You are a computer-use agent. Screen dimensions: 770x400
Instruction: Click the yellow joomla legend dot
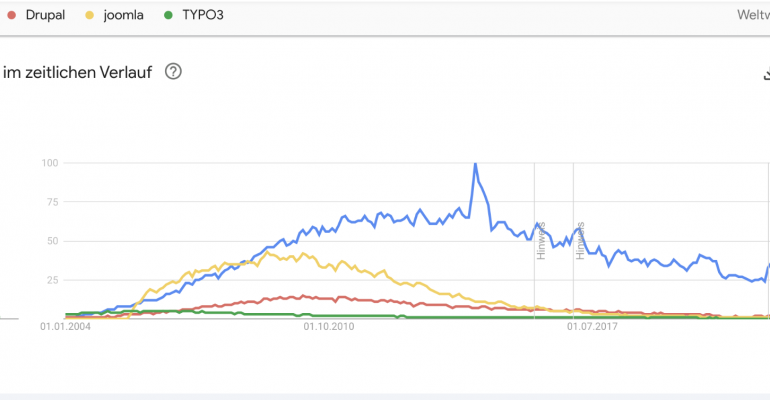[89, 15]
